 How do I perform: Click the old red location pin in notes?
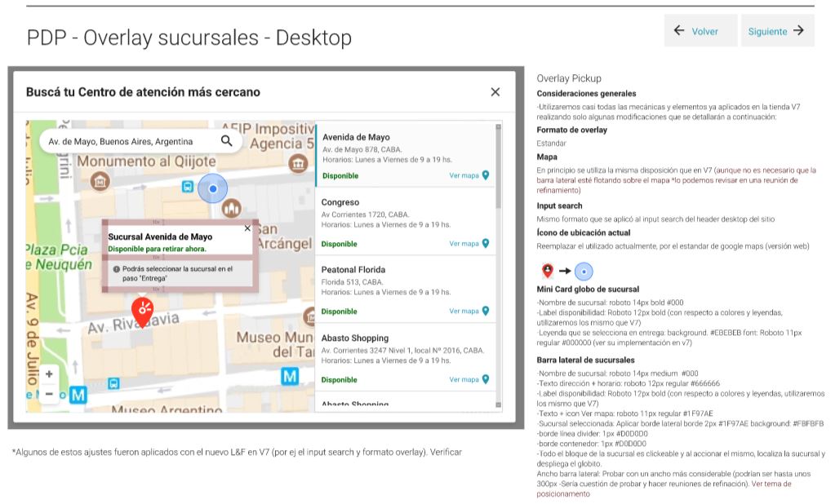(x=547, y=271)
